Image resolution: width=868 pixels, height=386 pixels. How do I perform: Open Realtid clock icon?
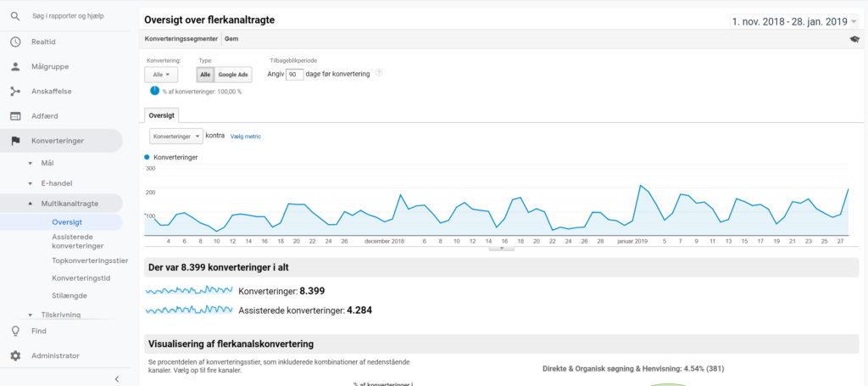pyautogui.click(x=15, y=42)
